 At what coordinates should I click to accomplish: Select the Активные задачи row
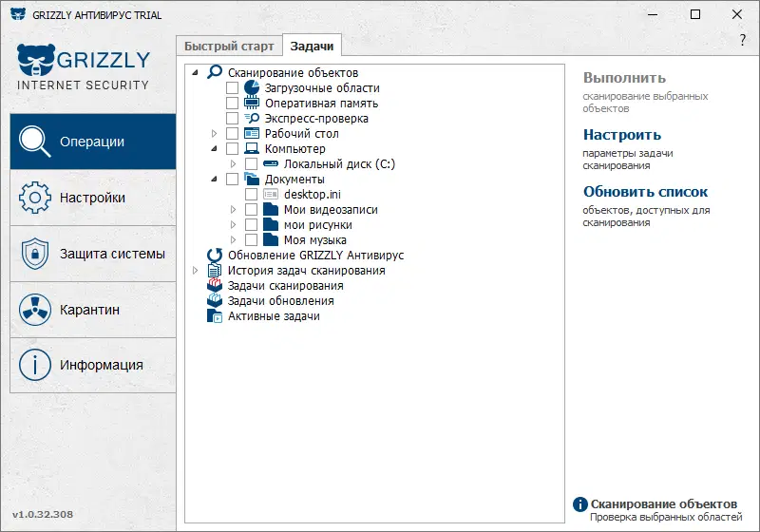coord(274,316)
